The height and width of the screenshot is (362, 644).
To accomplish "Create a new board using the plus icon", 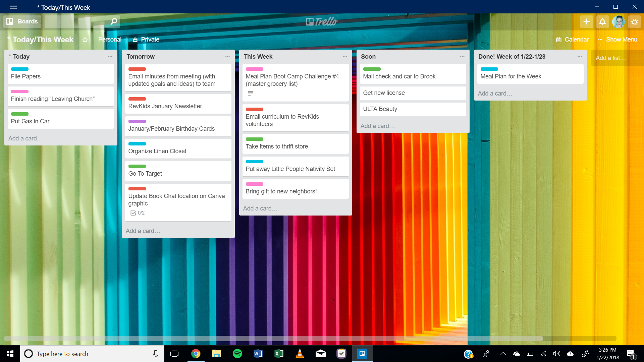I will tap(586, 21).
